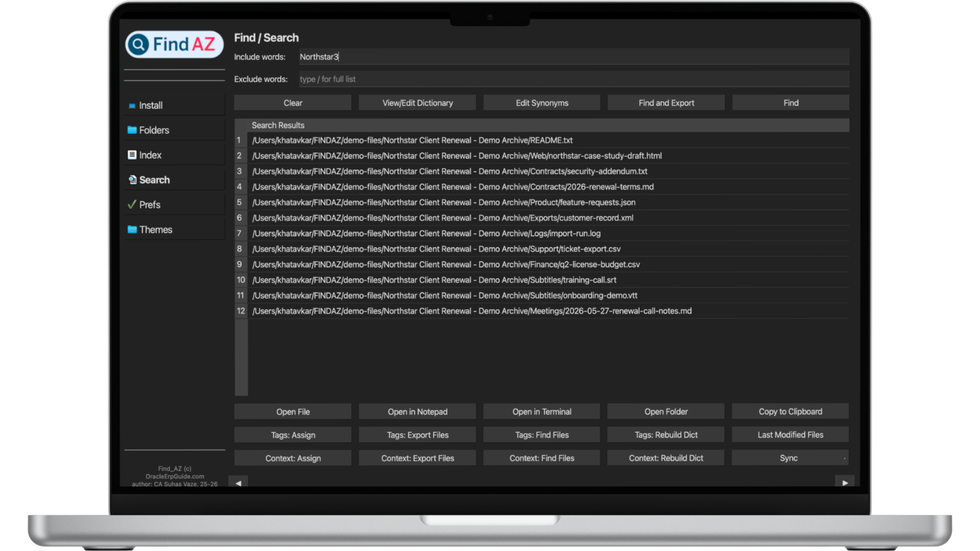Screen dimensions: 980x551
Task: Click the Include words input field
Action: (574, 57)
